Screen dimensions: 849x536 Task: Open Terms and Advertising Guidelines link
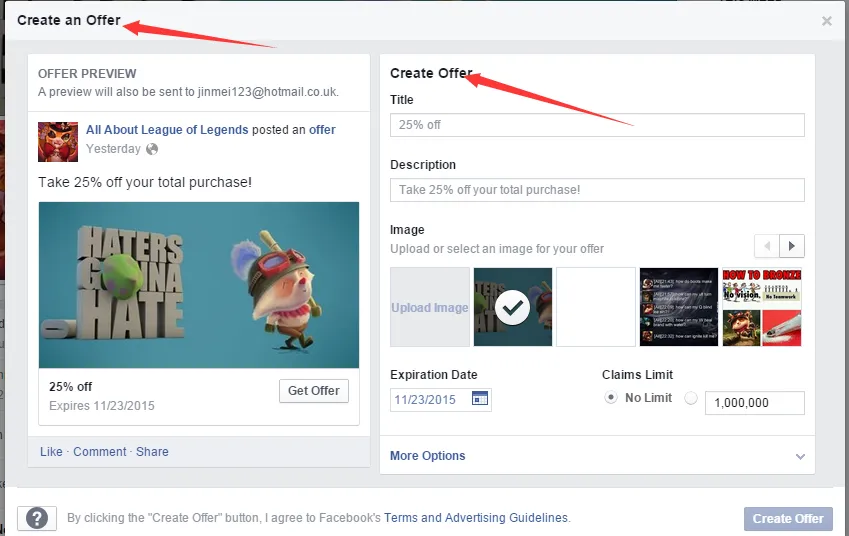(x=476, y=518)
